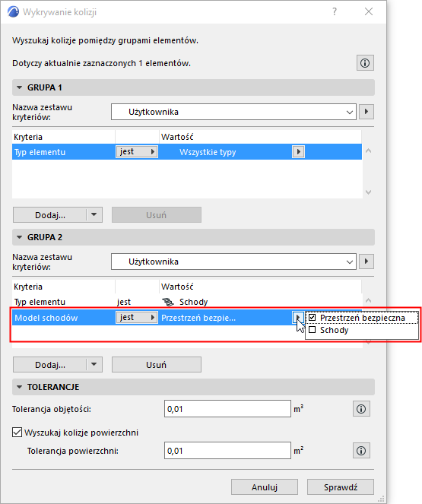Image resolution: width=422 pixels, height=504 pixels.
Task: Open the 'jest' operator menu for Model schodów
Action: click(137, 317)
